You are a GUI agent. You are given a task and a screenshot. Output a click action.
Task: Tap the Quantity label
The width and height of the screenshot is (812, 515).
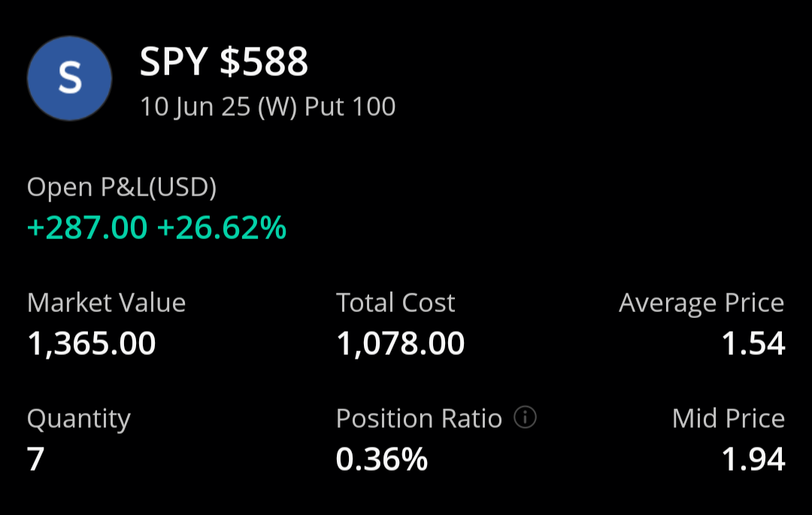tap(79, 420)
